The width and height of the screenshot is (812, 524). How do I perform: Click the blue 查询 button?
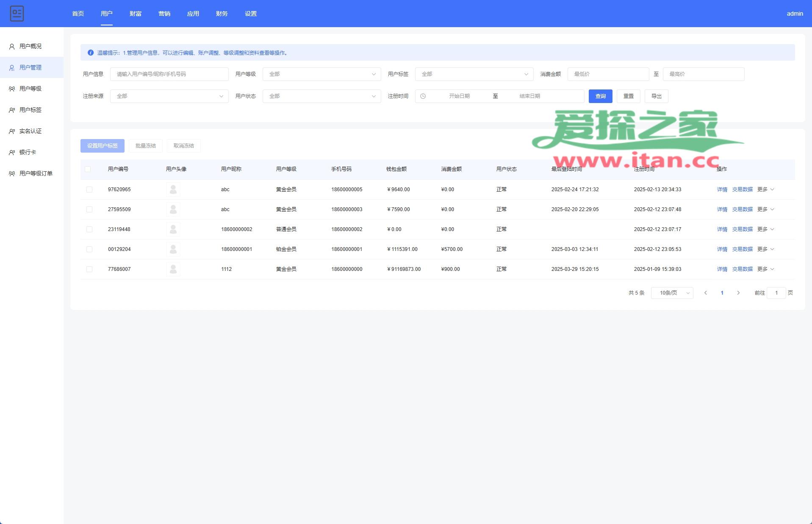pos(600,96)
